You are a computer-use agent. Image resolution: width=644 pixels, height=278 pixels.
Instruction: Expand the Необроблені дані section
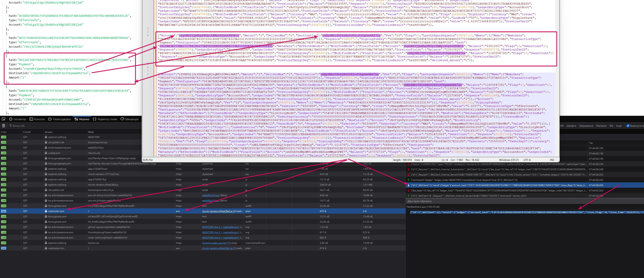click(x=423, y=207)
